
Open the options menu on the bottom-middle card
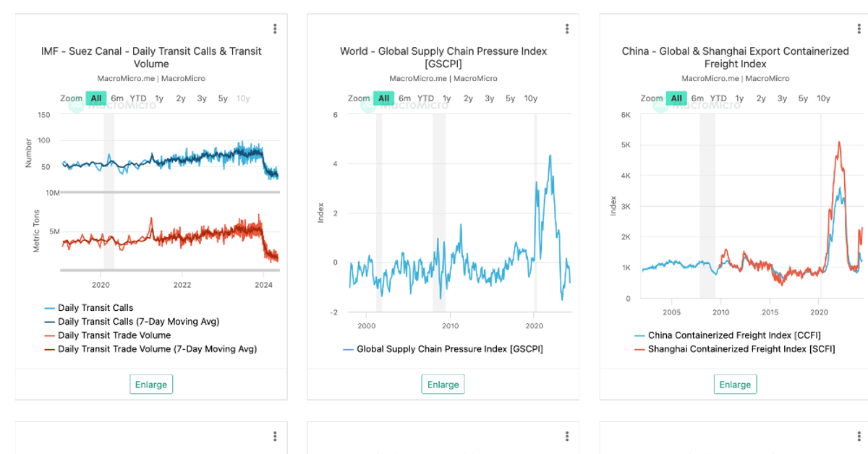[x=567, y=437]
